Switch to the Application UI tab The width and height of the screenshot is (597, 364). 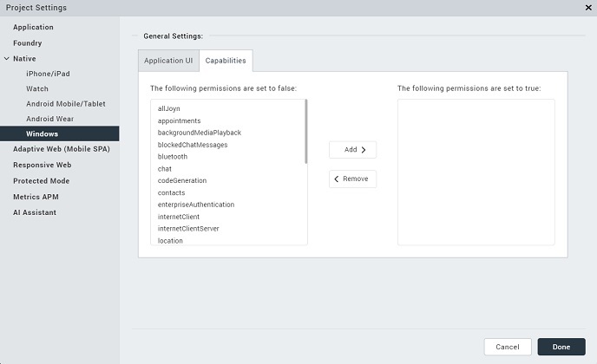(168, 61)
